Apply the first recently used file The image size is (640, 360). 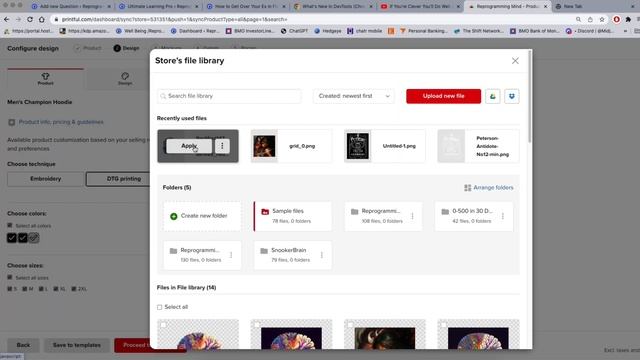click(x=189, y=146)
